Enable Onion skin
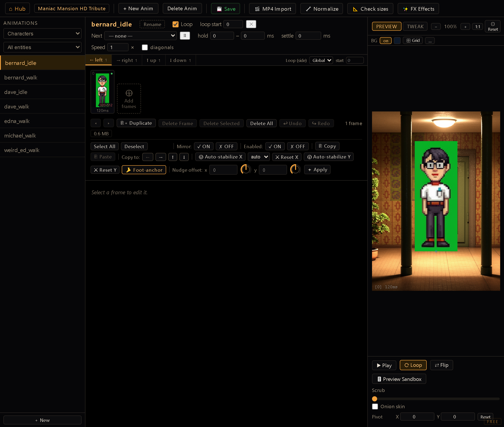The image size is (504, 427). [375, 407]
